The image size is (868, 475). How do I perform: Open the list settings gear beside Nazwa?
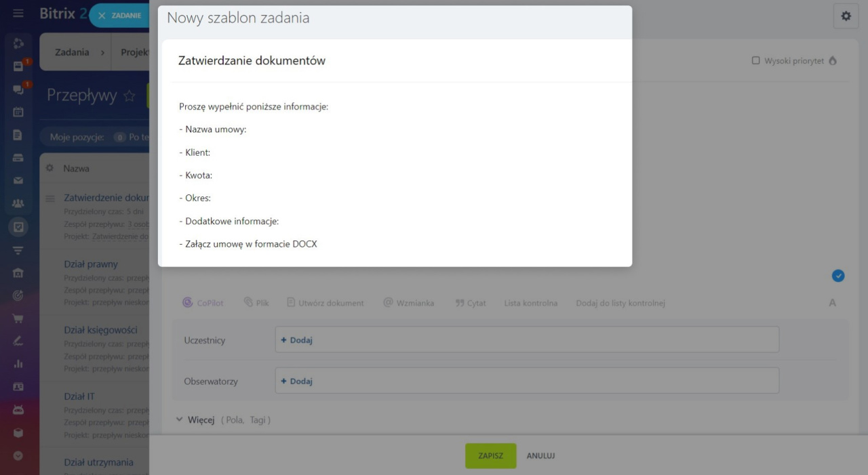(x=50, y=168)
